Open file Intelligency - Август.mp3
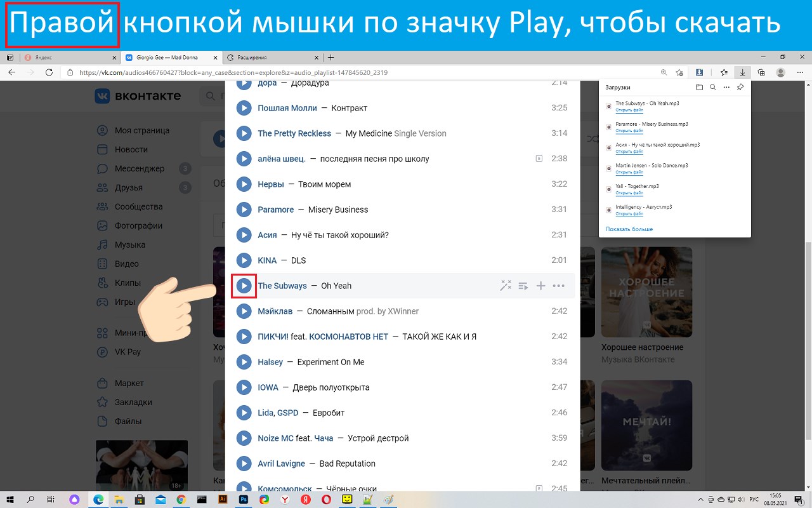This screenshot has height=508, width=812. [x=629, y=214]
